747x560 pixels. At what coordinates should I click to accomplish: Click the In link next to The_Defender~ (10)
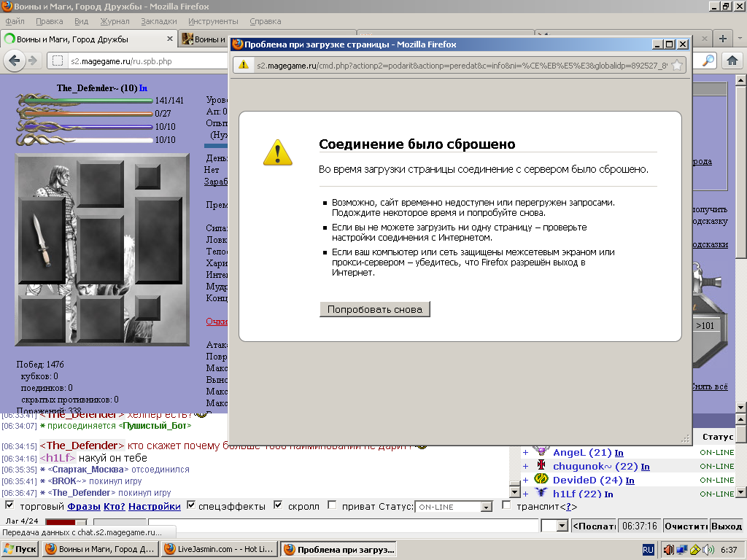pos(144,88)
